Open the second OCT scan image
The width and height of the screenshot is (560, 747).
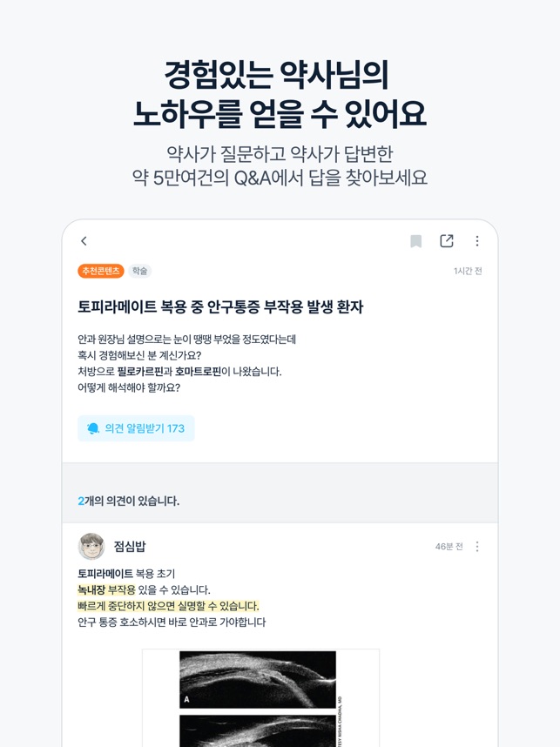pos(258,730)
